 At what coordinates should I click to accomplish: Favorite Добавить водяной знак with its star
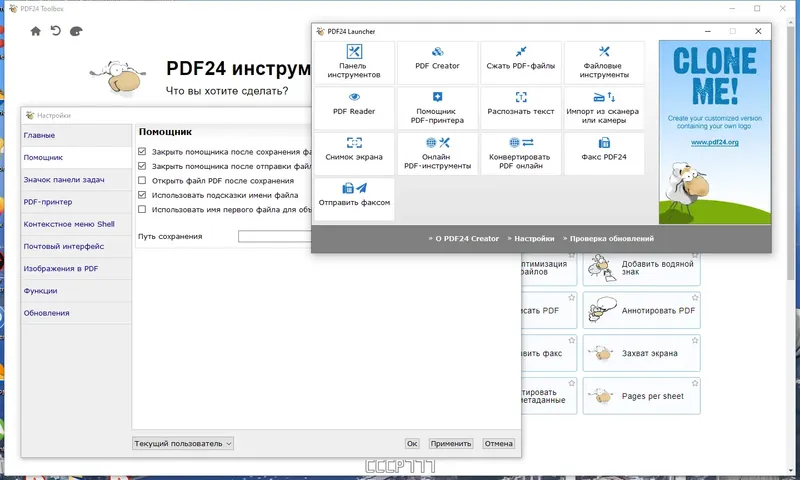(x=694, y=255)
